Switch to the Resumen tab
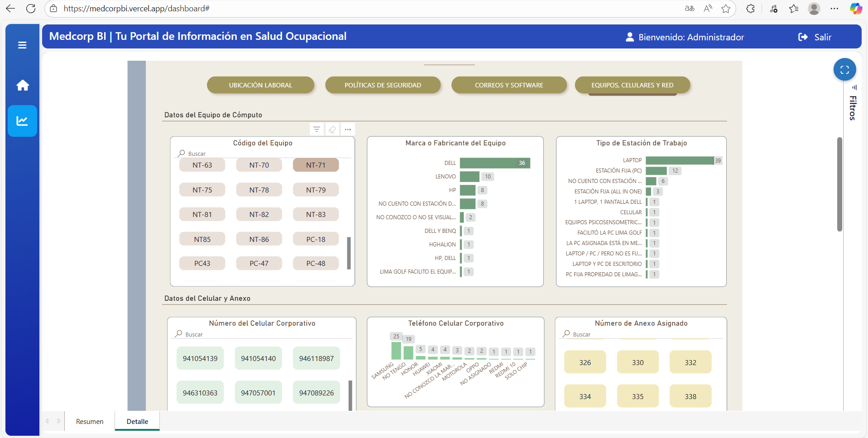This screenshot has width=868, height=438. pyautogui.click(x=90, y=421)
